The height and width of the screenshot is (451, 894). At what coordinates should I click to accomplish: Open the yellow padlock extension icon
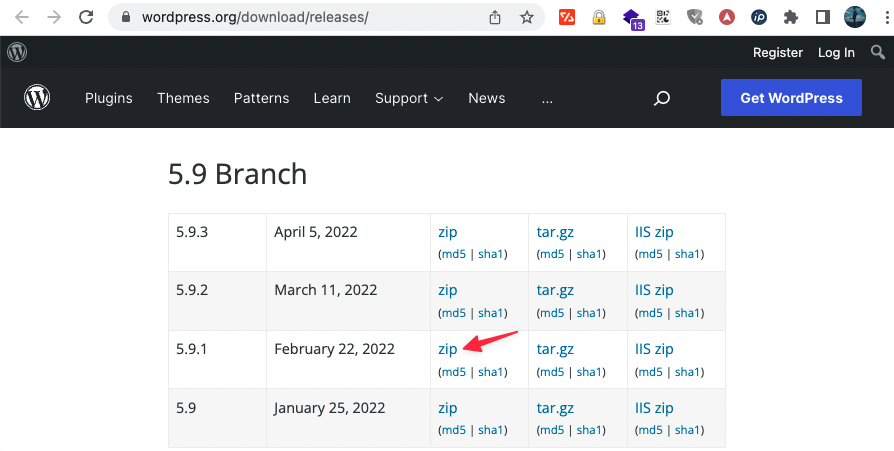[x=599, y=17]
